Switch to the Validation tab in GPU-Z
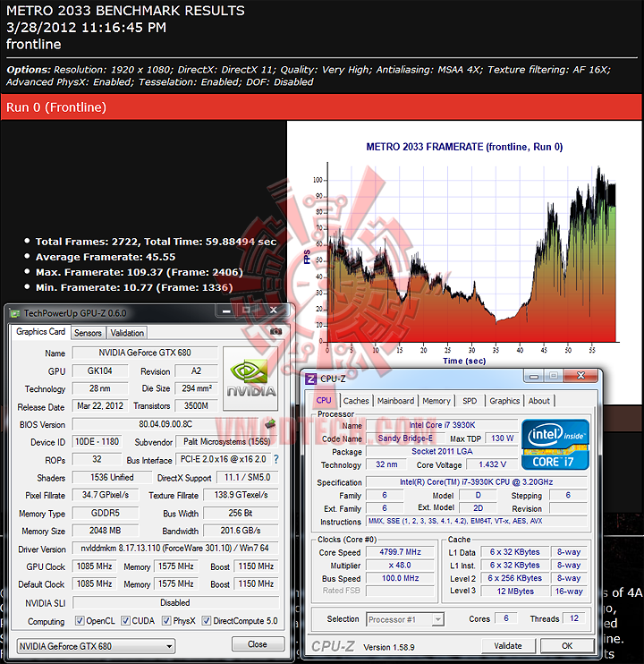The height and width of the screenshot is (664, 644). [x=127, y=333]
